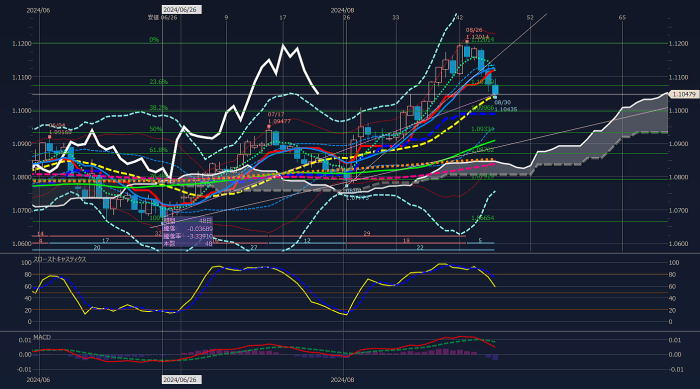This screenshot has width=700, height=389.
Task: Click the -3.33910 rate value in info box
Action: click(x=199, y=236)
